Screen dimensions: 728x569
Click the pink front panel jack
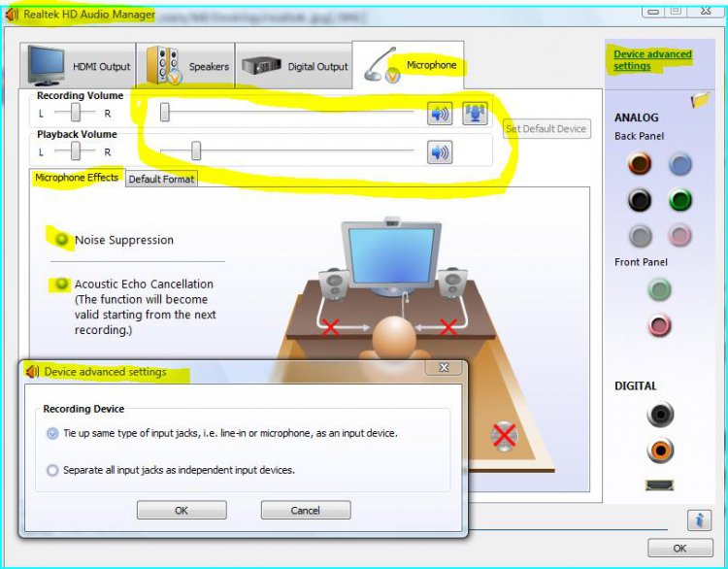point(659,324)
